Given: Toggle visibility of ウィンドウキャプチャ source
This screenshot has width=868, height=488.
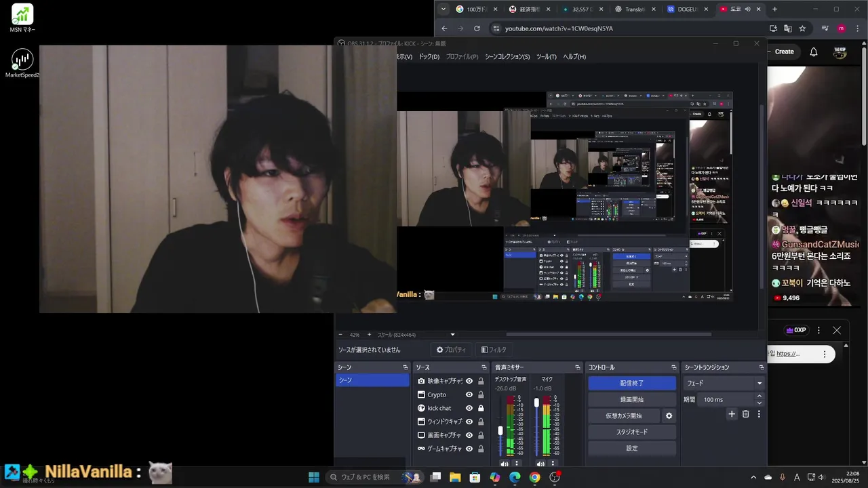Looking at the screenshot, I should (469, 422).
